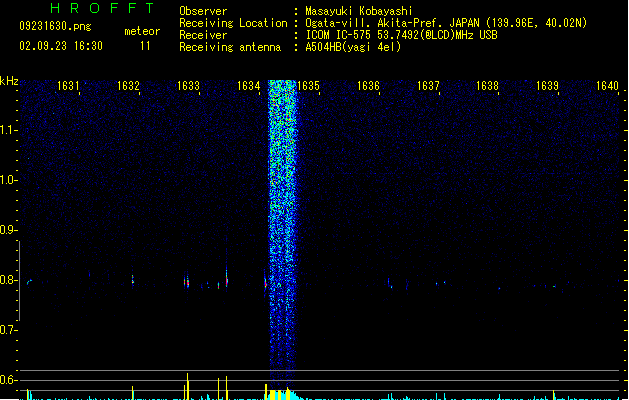Click the 1633 time axis marker

pos(189,86)
